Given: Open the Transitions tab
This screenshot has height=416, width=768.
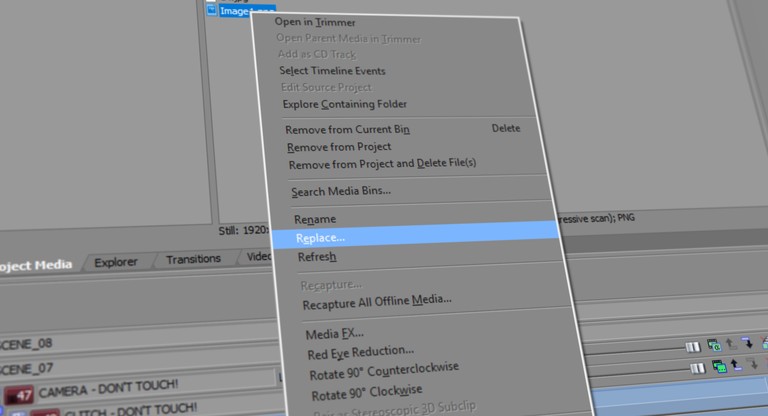Looking at the screenshot, I should (x=193, y=259).
